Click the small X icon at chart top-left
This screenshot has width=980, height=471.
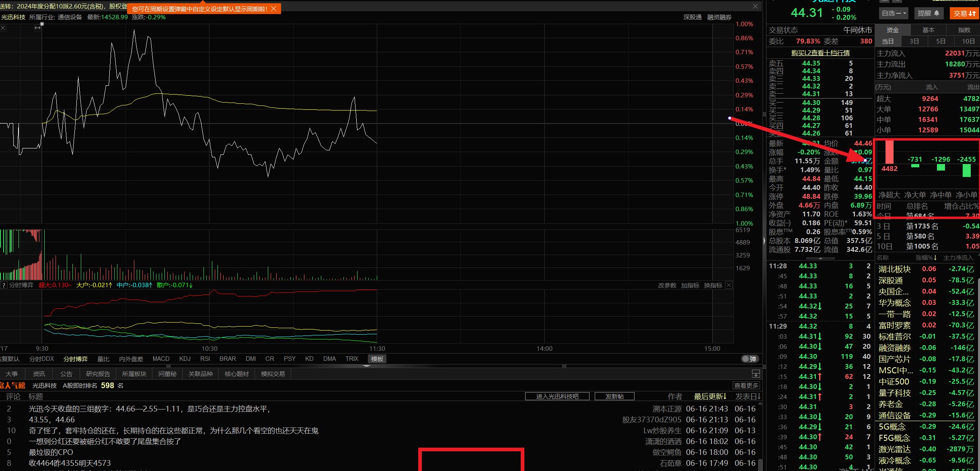pos(3,28)
